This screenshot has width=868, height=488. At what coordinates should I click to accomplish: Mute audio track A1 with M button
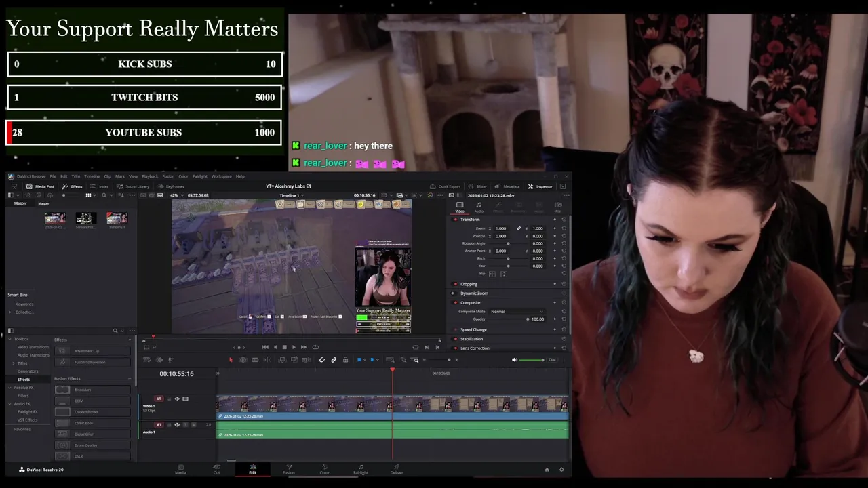(194, 425)
